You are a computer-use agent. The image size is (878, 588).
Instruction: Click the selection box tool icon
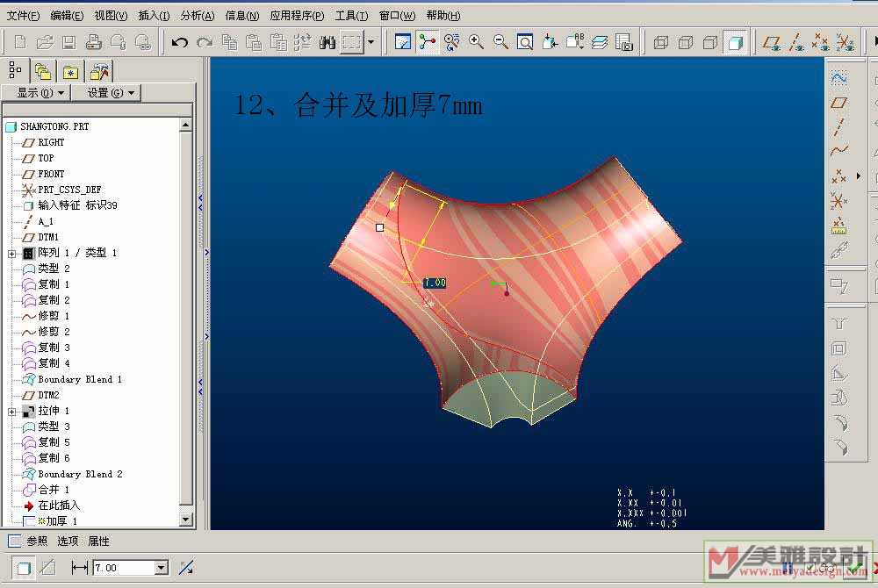(352, 42)
